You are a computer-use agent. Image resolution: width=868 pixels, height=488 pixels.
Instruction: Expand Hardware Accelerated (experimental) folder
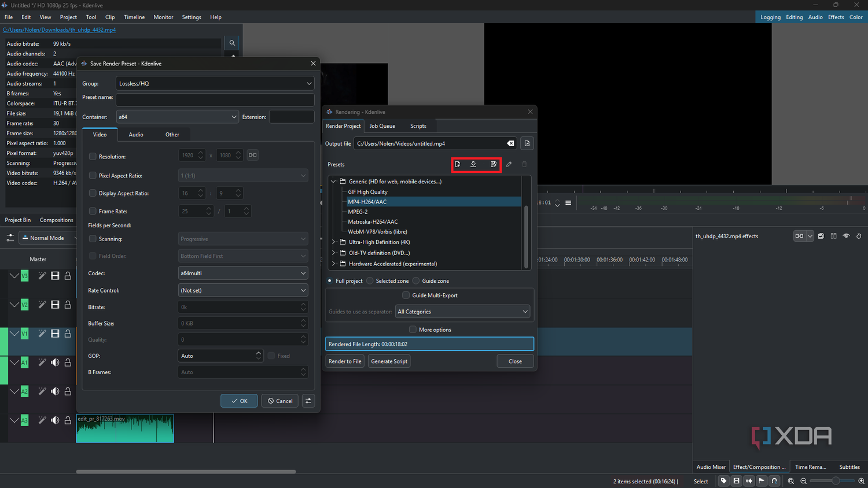coord(333,264)
